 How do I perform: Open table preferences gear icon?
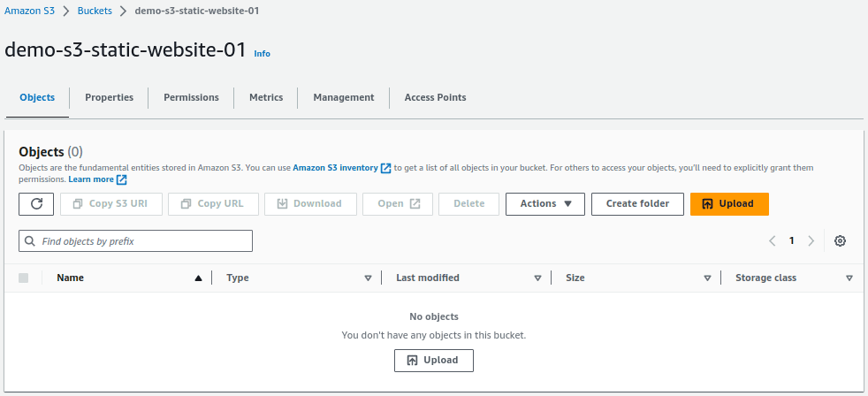[840, 241]
